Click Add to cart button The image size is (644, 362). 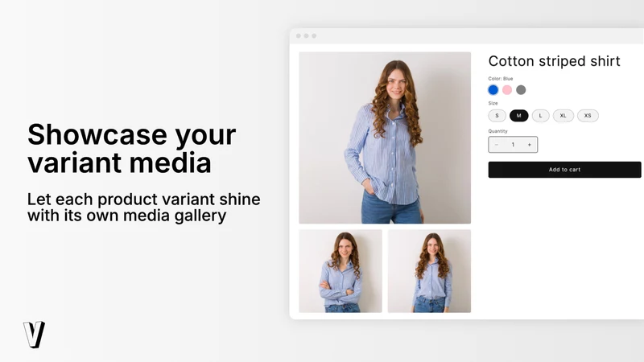565,170
